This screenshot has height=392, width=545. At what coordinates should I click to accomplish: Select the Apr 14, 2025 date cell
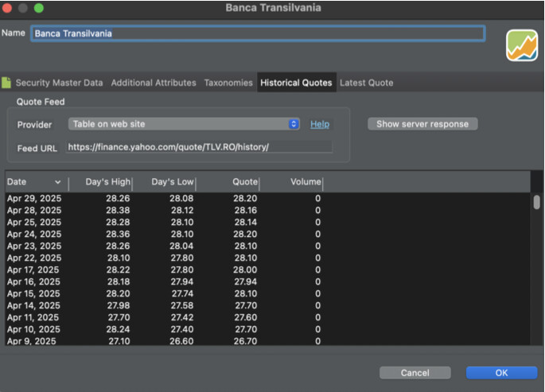(33, 305)
